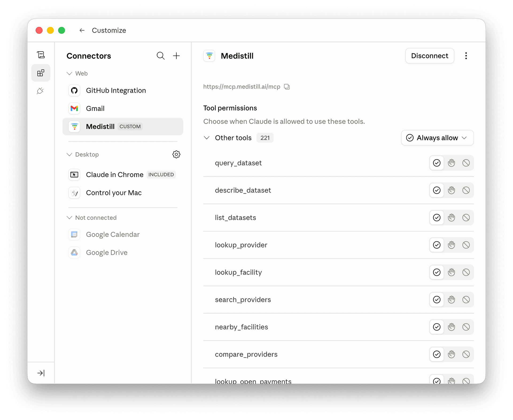513x420 pixels.
Task: Click the lookup_provider tool name
Action: (x=241, y=245)
